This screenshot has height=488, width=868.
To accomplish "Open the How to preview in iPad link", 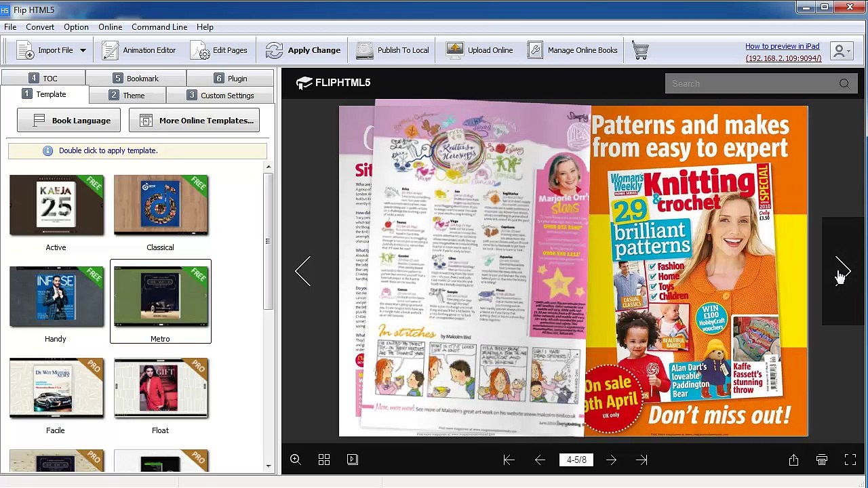I will [783, 46].
